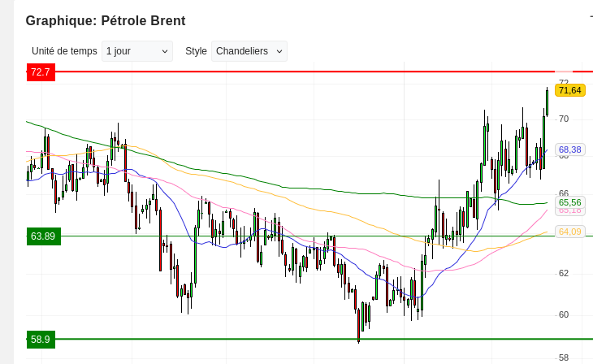Image resolution: width=593 pixels, height=364 pixels.
Task: Click the 'Unité de temps' label
Action: (64, 51)
